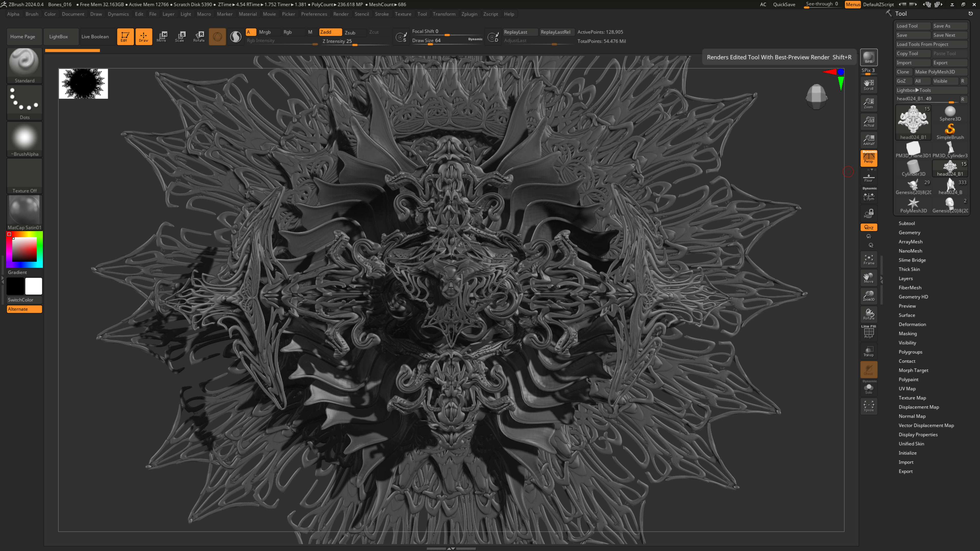
Task: Click the Frame mesh icon
Action: [x=868, y=259]
